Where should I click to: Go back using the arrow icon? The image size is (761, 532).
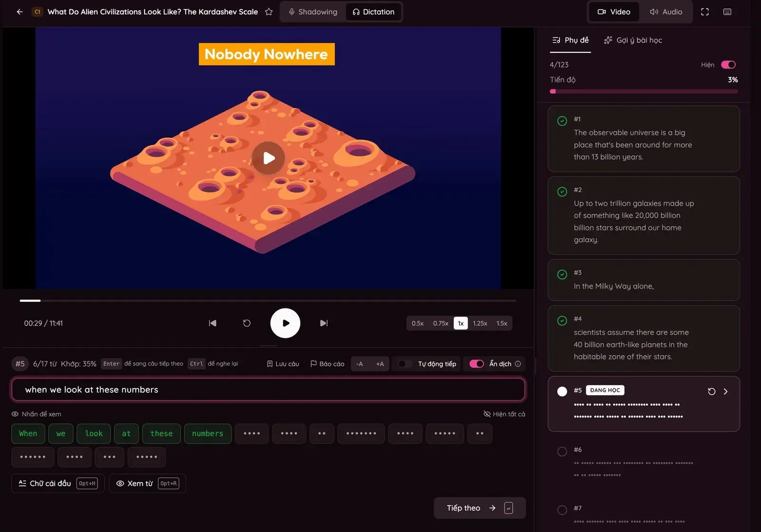click(20, 12)
